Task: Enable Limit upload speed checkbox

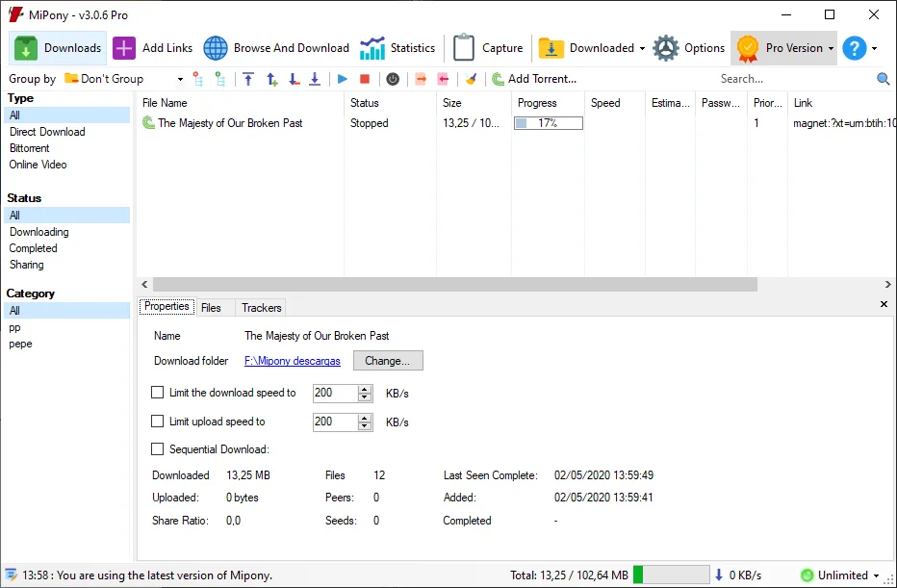Action: [157, 421]
